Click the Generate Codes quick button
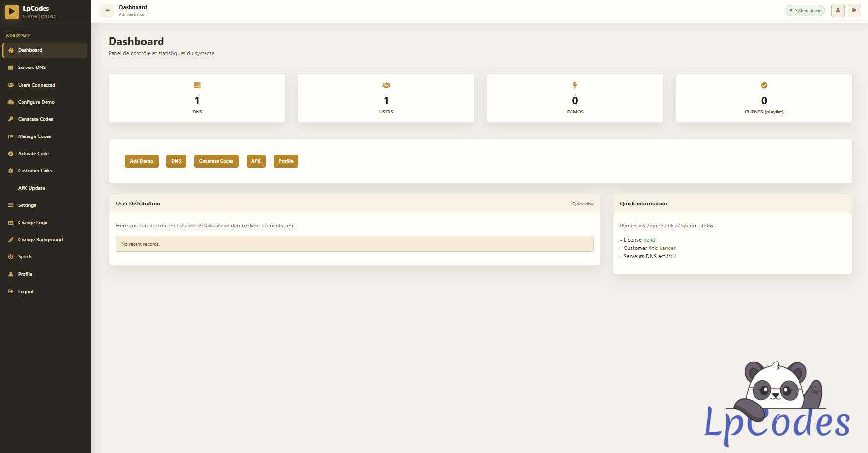The width and height of the screenshot is (868, 453). [x=216, y=161]
